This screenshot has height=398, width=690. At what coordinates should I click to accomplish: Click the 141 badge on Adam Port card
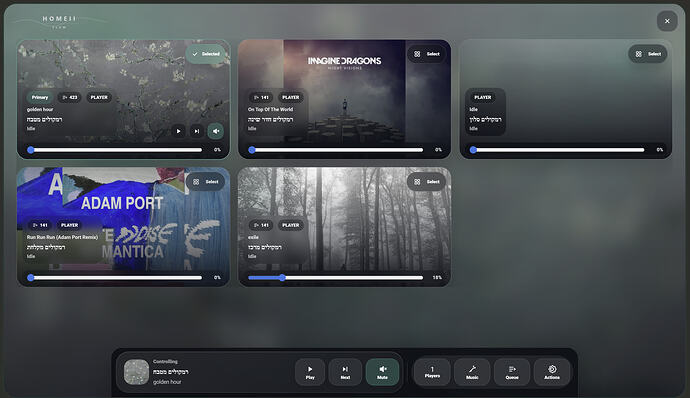[x=40, y=225]
